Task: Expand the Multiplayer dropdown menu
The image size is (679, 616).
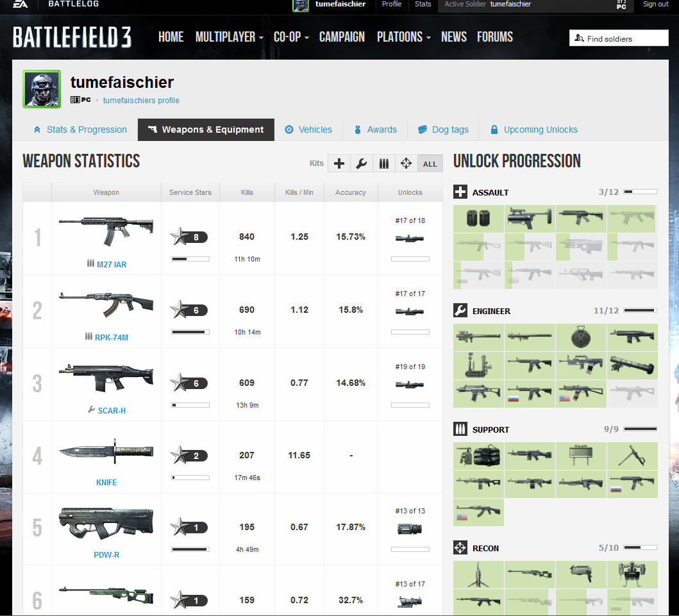Action: coord(229,37)
